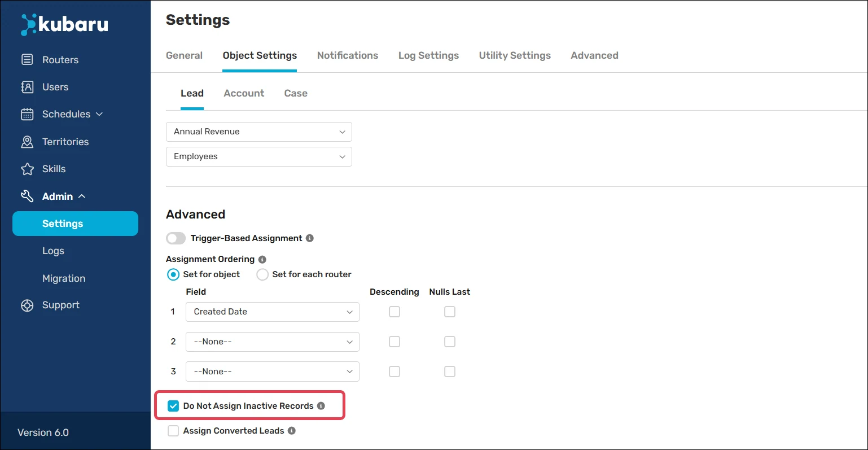This screenshot has width=868, height=450.
Task: Switch to the Account object tab
Action: (244, 93)
